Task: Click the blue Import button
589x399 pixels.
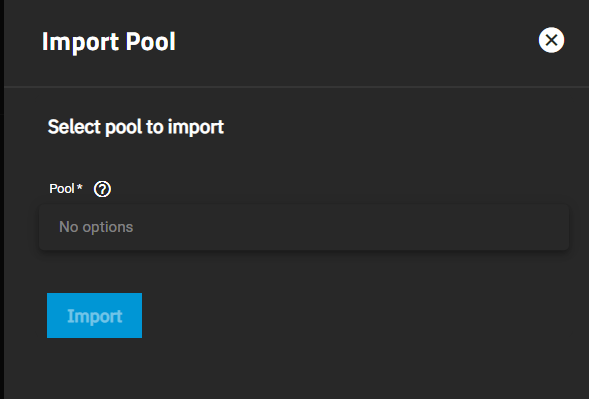Action: click(94, 316)
